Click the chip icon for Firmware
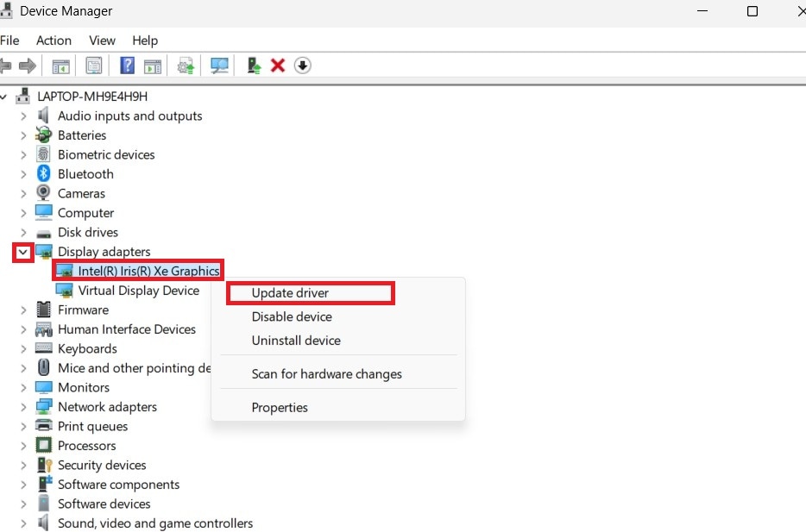Viewport: 806px width, 532px height. point(44,310)
